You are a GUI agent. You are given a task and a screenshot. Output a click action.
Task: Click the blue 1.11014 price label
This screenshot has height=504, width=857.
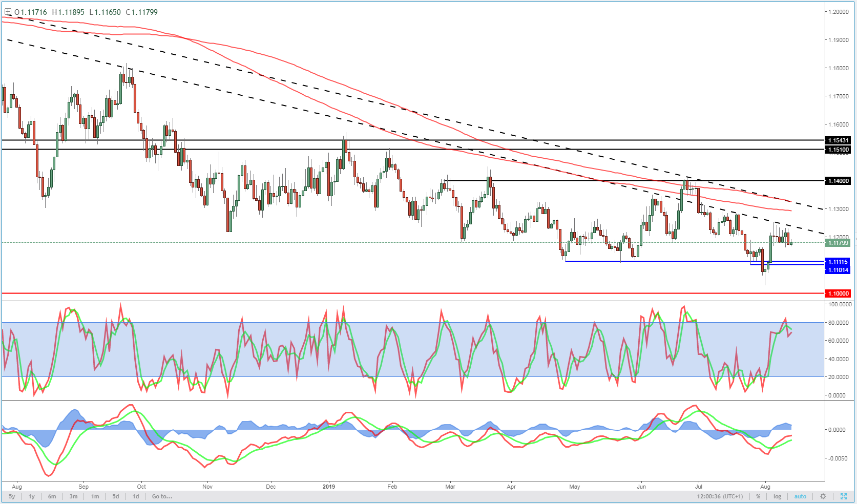click(x=838, y=270)
